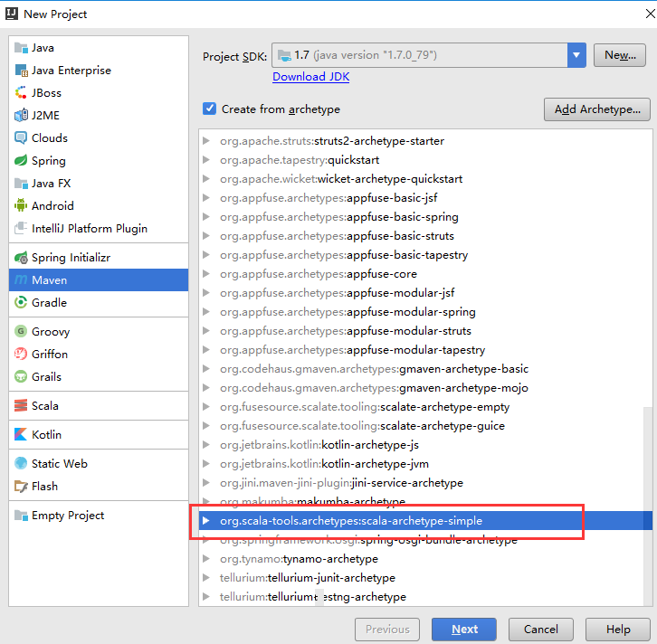Screen dimensions: 657x644
Task: Select the Java Enterprise label
Action: pos(71,71)
